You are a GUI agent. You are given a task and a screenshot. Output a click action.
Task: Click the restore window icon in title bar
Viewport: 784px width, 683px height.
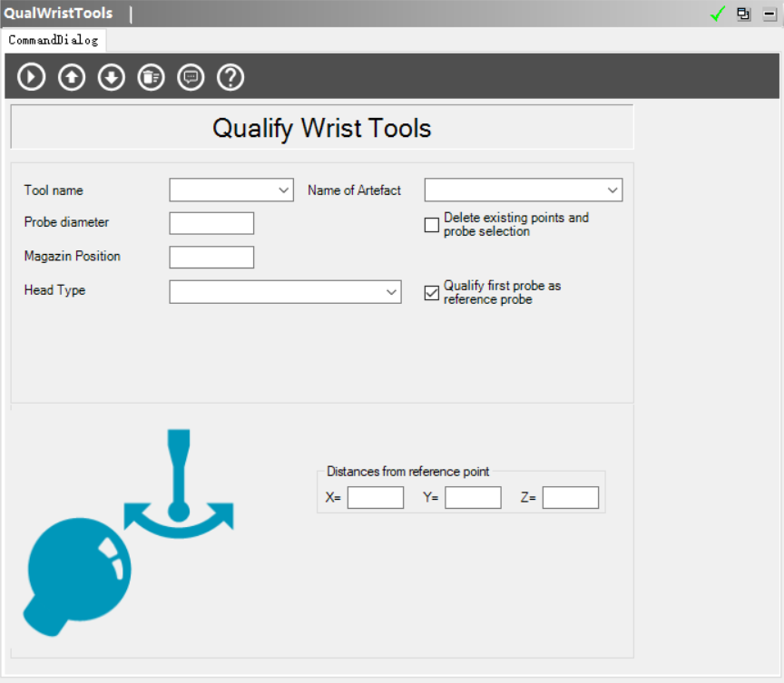[744, 14]
